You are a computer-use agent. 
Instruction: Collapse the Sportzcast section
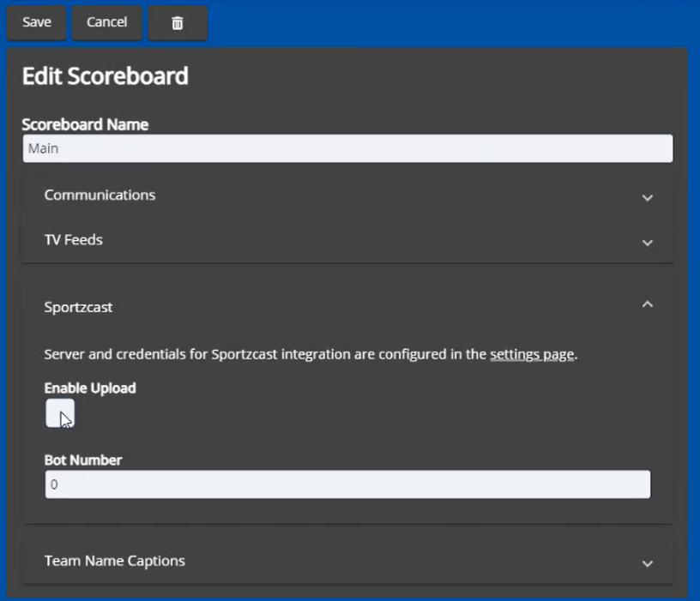point(649,305)
